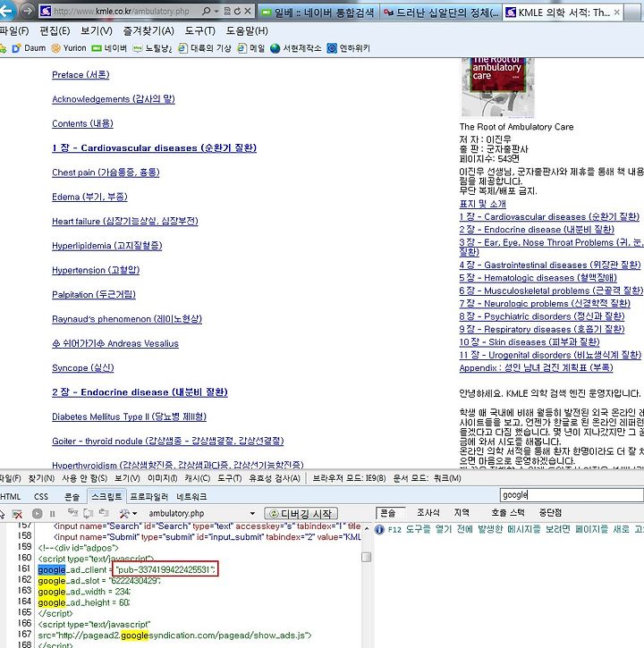
Task: Click the step into debug icon
Action: click(72, 513)
